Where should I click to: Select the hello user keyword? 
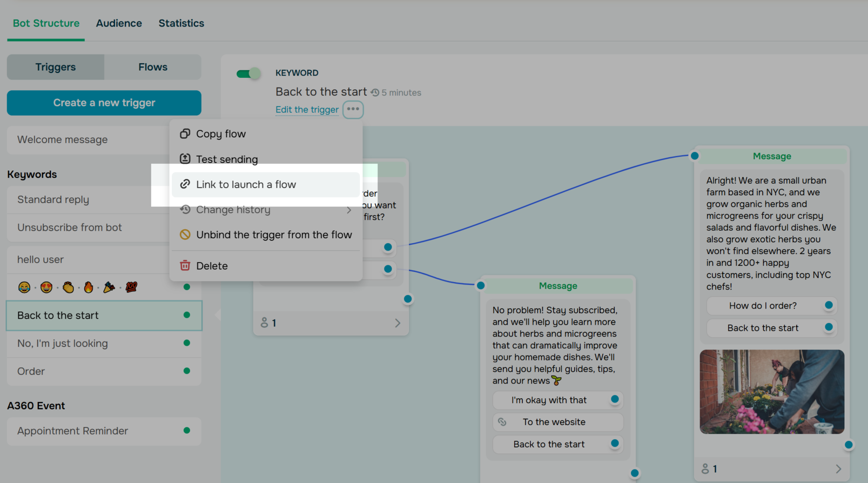[x=88, y=259]
